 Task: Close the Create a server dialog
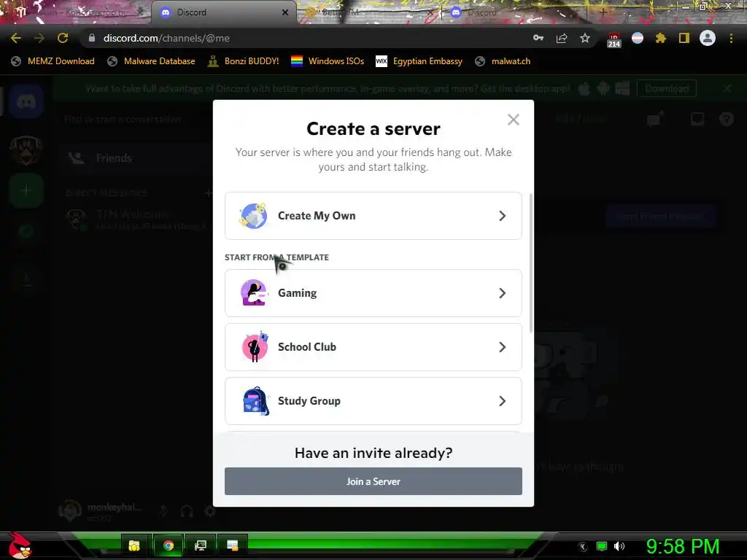[x=513, y=120]
